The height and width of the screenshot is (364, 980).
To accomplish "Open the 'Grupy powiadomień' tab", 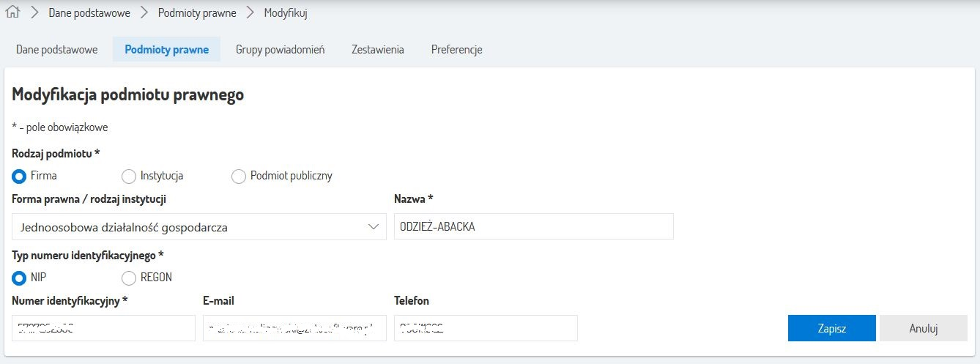I will (x=280, y=50).
